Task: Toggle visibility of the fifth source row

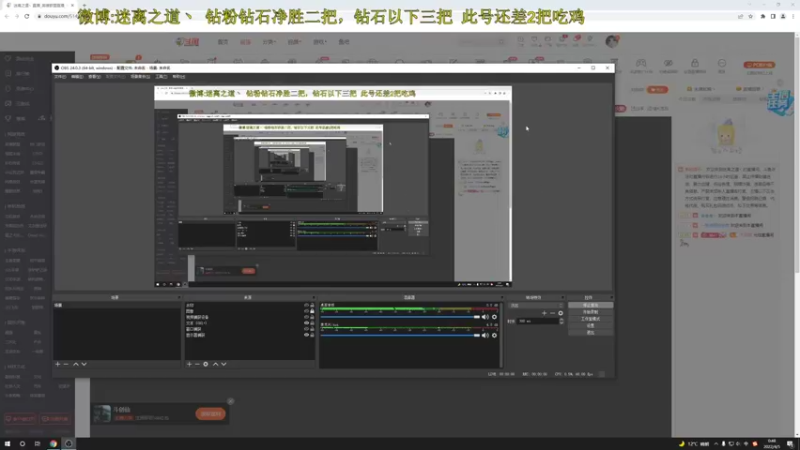Action: click(x=307, y=329)
